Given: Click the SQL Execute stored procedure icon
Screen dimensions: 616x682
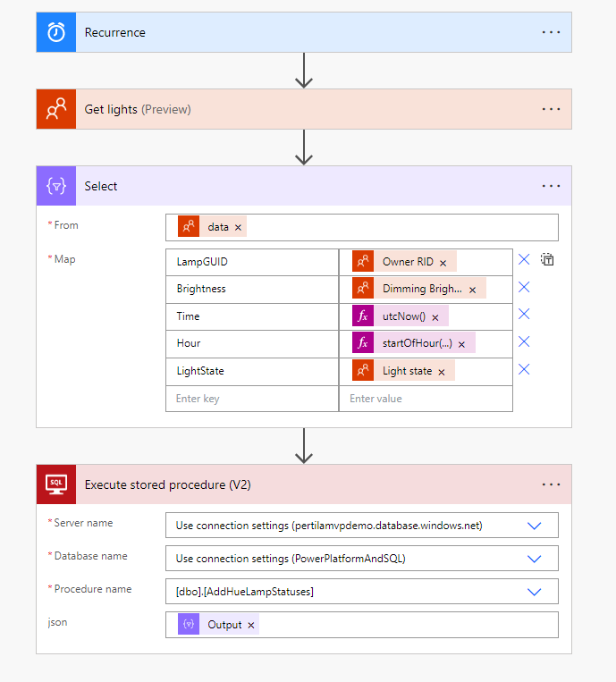Looking at the screenshot, I should point(56,484).
